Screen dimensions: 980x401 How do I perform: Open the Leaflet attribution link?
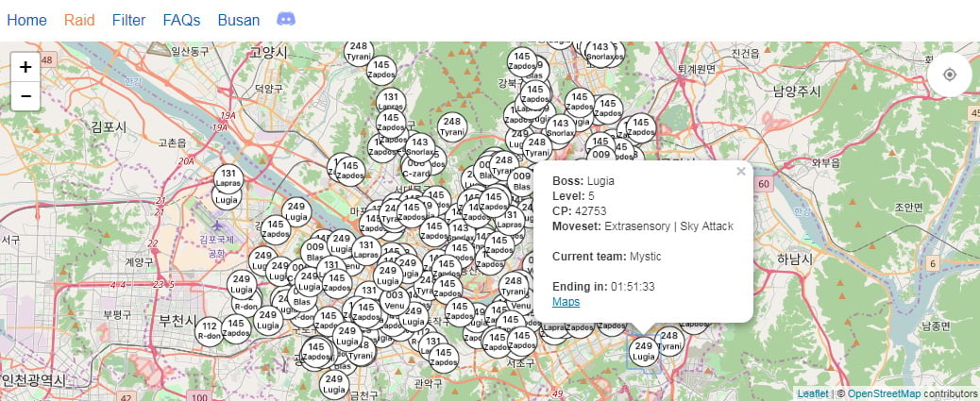(813, 393)
